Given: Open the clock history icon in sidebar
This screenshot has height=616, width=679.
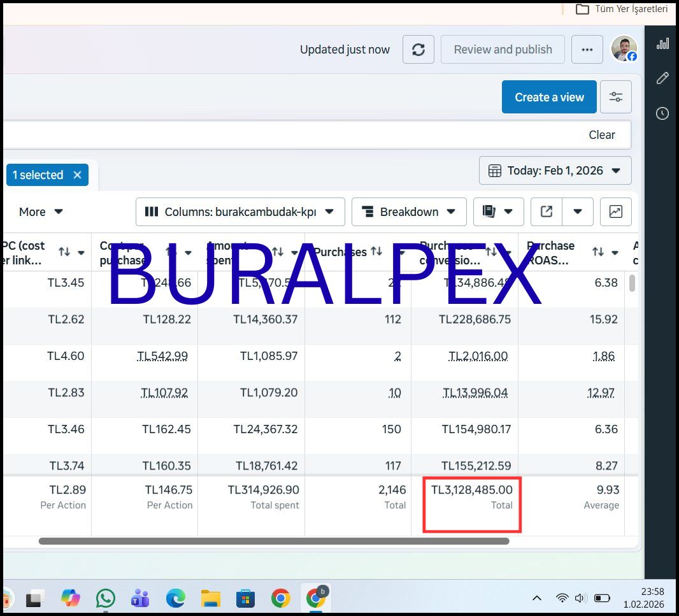Looking at the screenshot, I should tap(662, 113).
